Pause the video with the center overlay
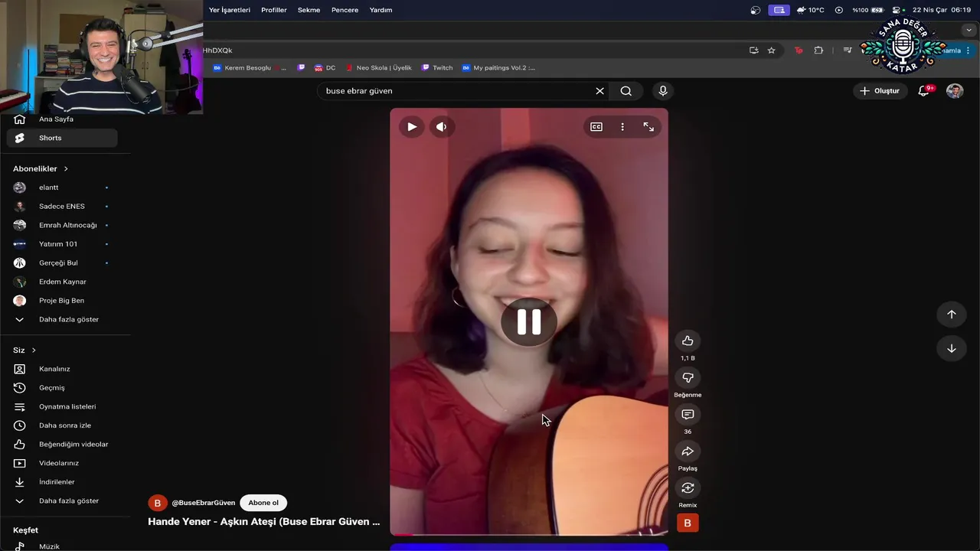This screenshot has width=980, height=551. click(x=529, y=322)
